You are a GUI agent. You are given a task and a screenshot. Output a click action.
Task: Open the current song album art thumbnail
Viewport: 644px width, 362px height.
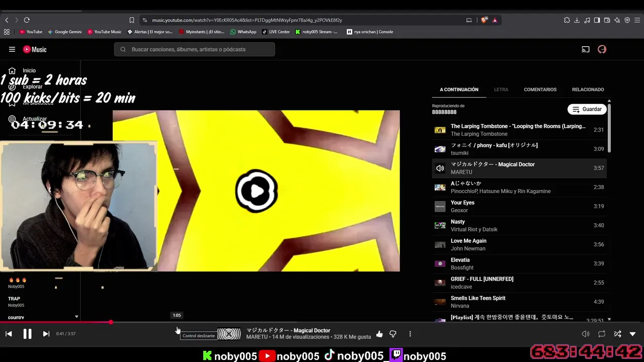[229, 334]
